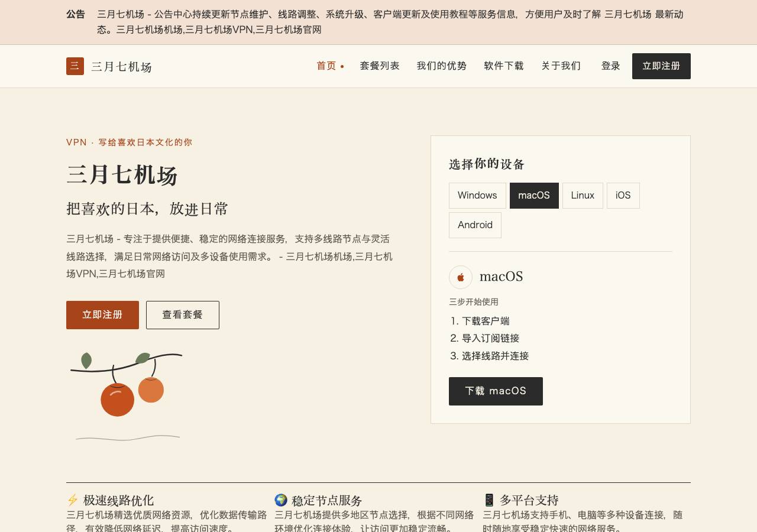The width and height of the screenshot is (757, 532).
Task: Click the dark 立即注册 button in header
Action: 661,66
